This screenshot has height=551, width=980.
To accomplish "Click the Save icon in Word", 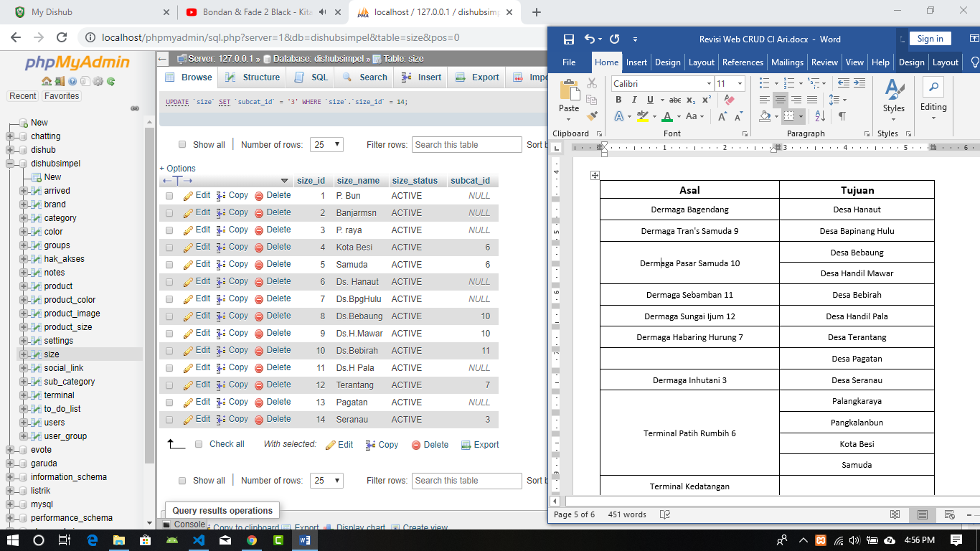I will click(x=568, y=39).
